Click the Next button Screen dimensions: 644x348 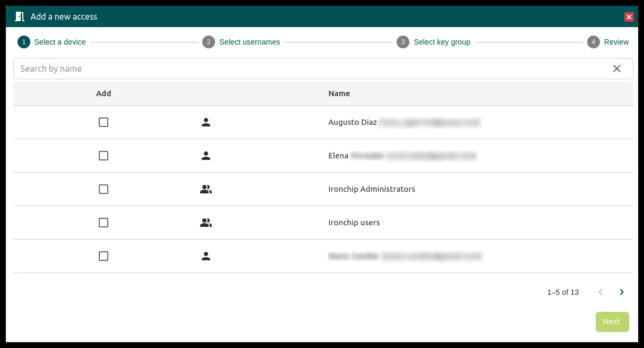612,322
